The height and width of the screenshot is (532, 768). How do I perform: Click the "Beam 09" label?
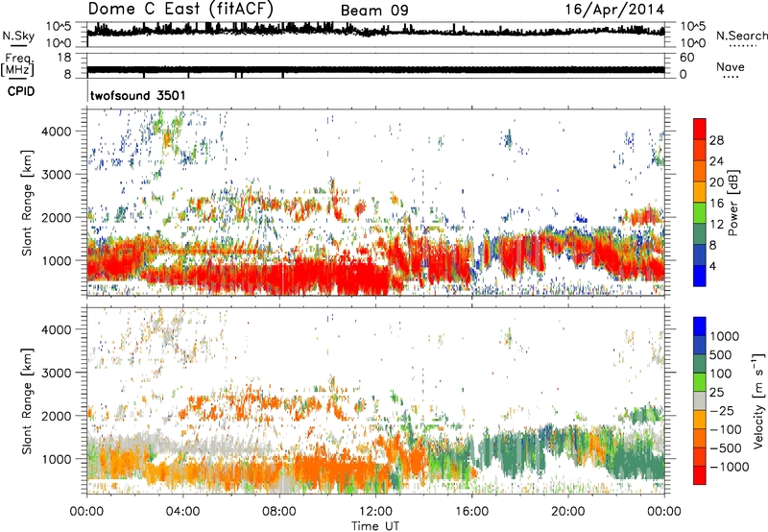(374, 11)
